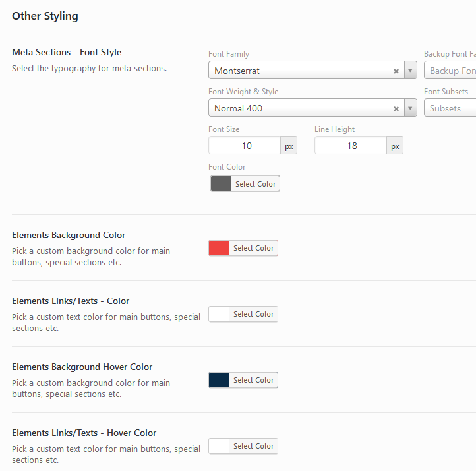Image resolution: width=476 pixels, height=471 pixels.
Task: Click the gray Font Color swatch
Action: 221,184
